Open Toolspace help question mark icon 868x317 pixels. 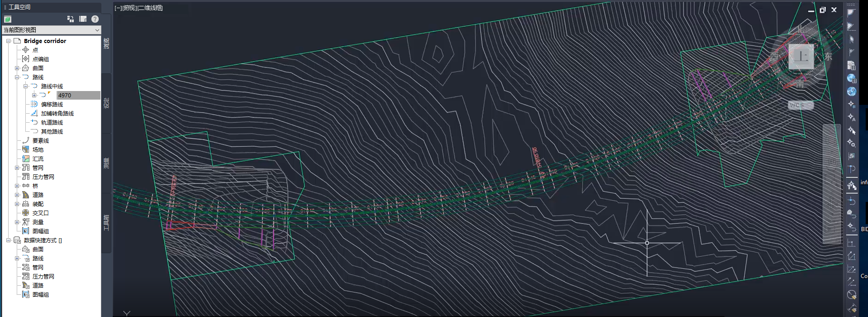coord(95,19)
